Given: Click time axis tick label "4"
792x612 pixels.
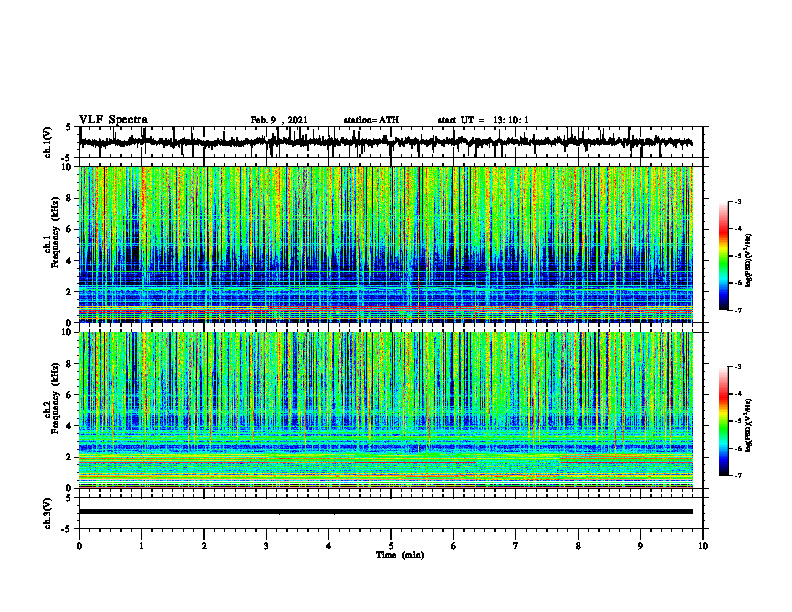Looking at the screenshot, I should click(x=329, y=546).
